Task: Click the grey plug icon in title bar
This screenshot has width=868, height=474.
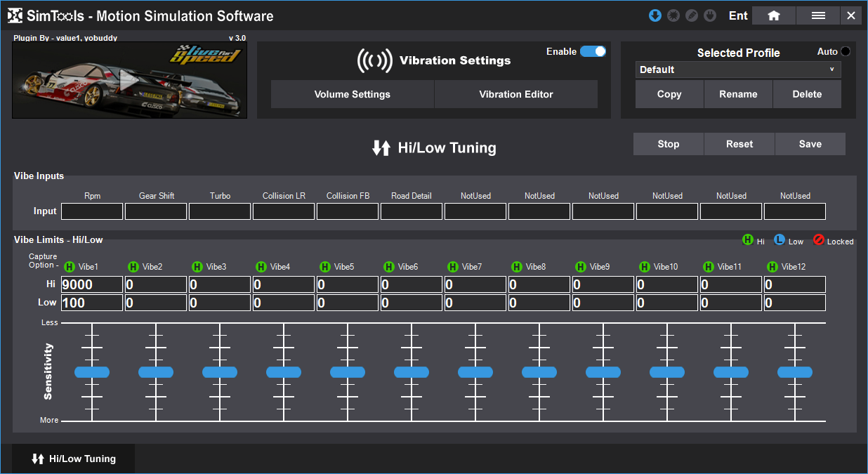Action: tap(710, 15)
